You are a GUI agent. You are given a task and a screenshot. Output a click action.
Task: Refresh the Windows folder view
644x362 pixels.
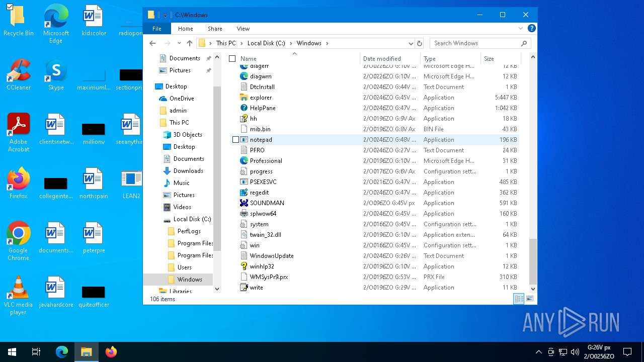coord(420,43)
